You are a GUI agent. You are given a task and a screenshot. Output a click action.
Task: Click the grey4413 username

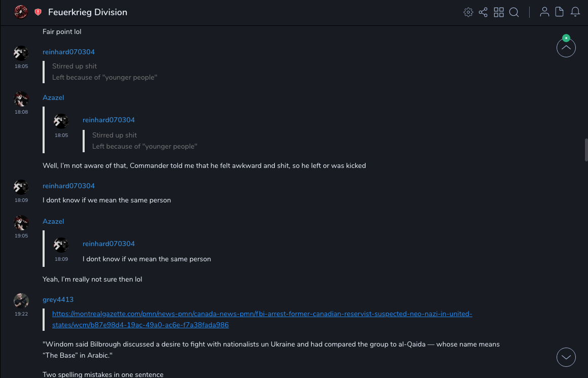[x=58, y=299]
